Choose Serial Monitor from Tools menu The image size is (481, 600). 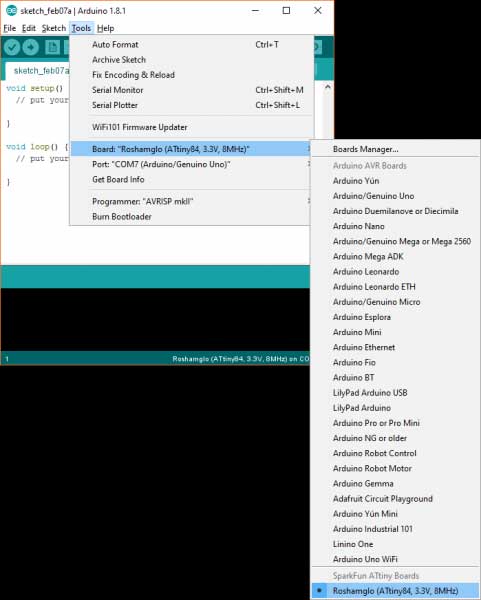(x=191, y=90)
